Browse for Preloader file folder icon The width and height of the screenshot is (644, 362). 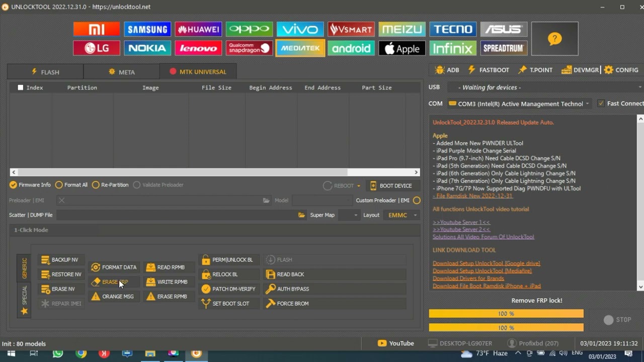(x=266, y=201)
